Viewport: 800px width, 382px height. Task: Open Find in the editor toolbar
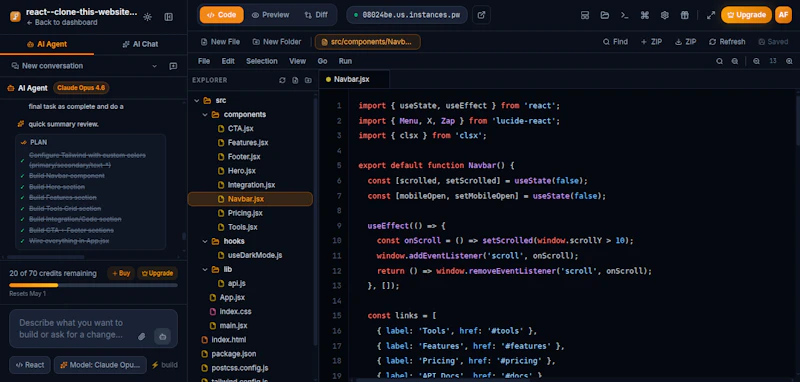(x=615, y=42)
